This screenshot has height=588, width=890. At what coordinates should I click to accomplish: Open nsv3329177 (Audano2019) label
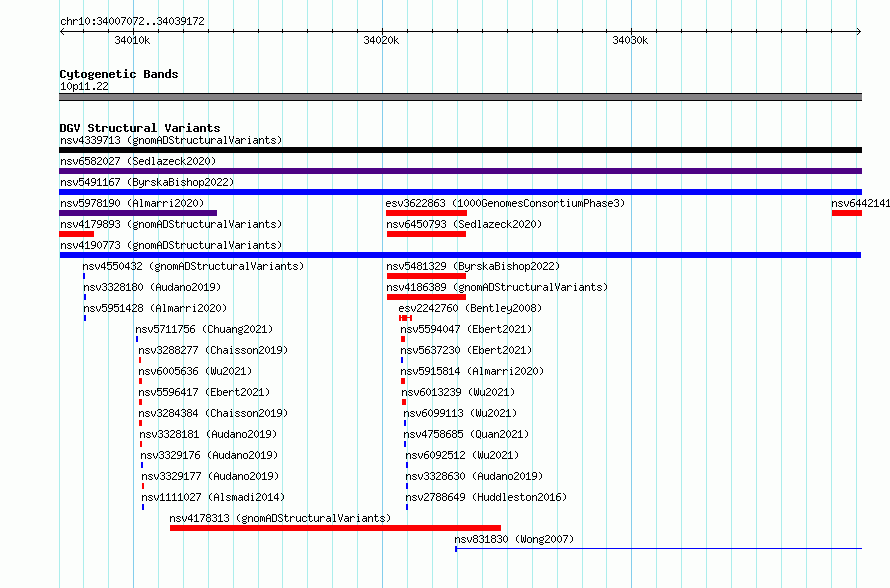tap(211, 476)
